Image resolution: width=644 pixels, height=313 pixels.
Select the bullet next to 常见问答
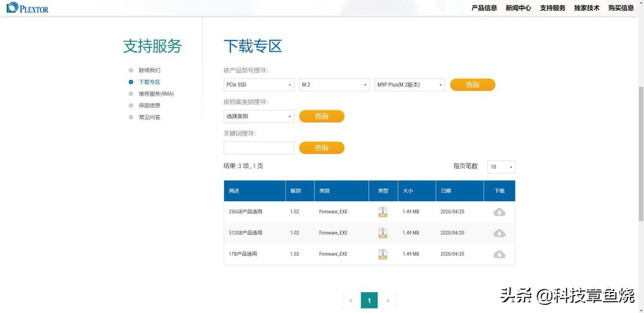click(x=132, y=117)
